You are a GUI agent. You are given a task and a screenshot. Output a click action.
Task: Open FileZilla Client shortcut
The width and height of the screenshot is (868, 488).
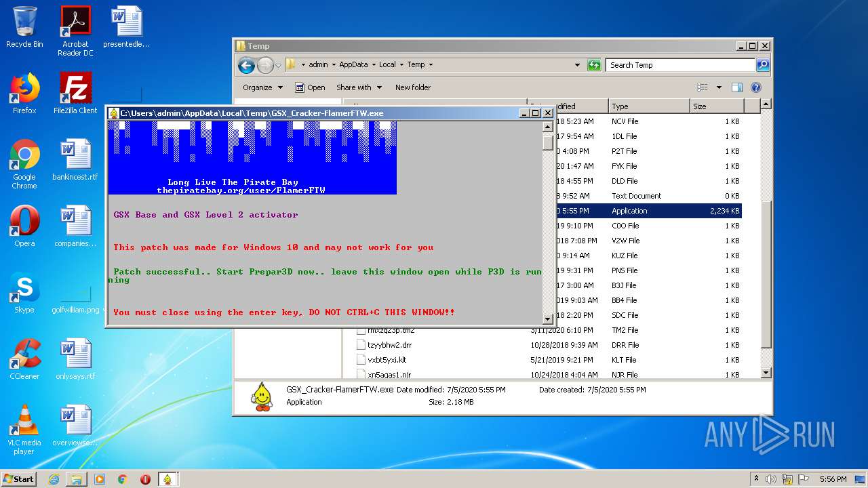pos(75,94)
